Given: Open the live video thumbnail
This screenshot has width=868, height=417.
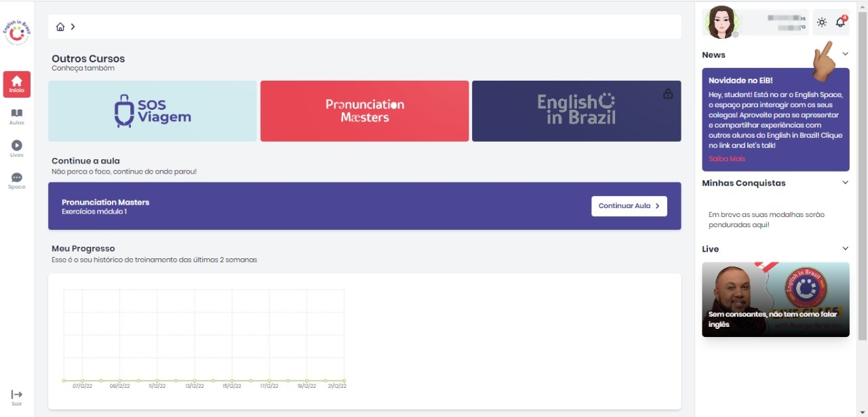Looking at the screenshot, I should click(776, 299).
